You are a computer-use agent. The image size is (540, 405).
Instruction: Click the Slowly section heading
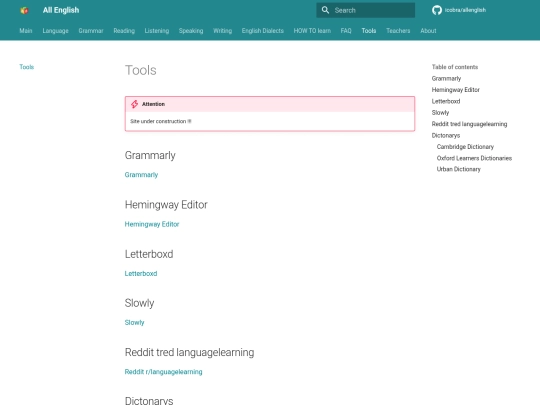[x=139, y=303]
